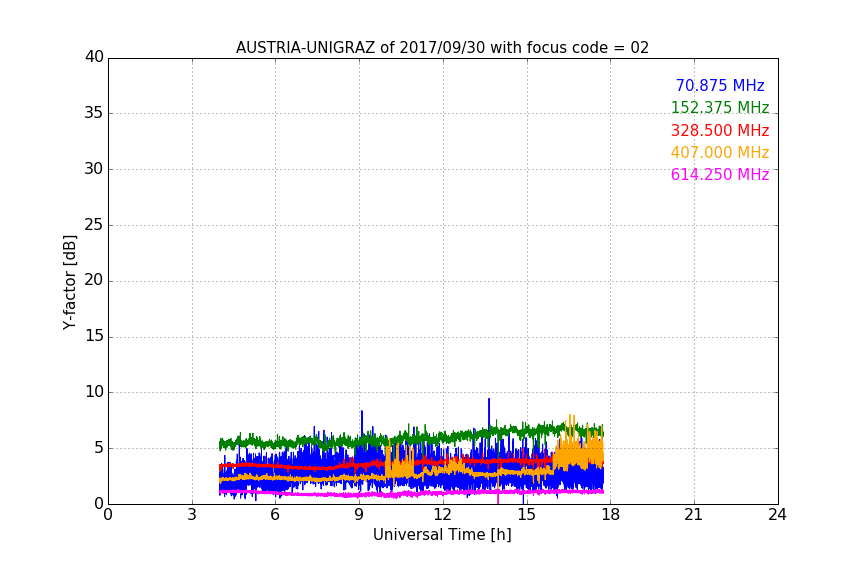Click the y-axis tick label 30
The image size is (864, 576).
tap(94, 169)
